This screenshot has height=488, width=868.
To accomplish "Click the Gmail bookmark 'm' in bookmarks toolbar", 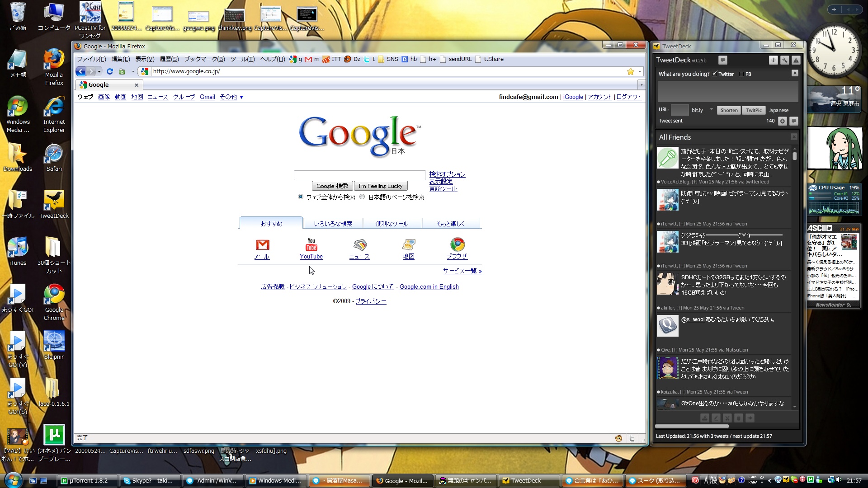I will [x=312, y=59].
